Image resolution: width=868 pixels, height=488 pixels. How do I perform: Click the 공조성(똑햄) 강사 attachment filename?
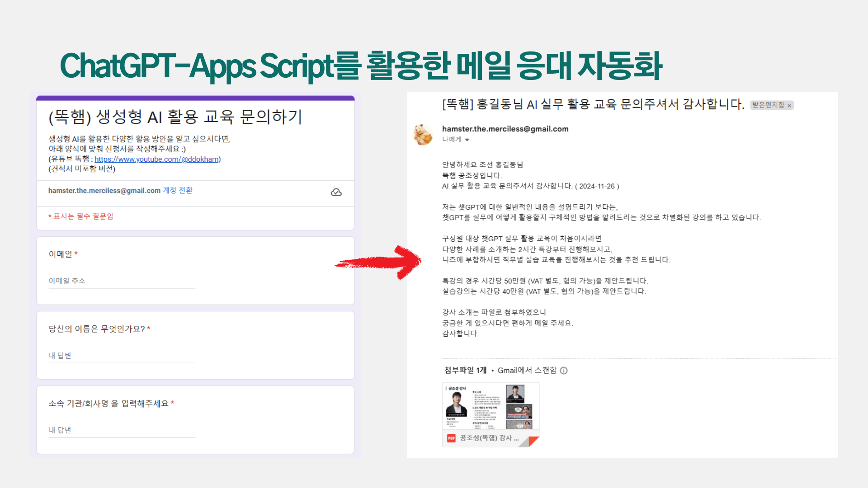click(489, 438)
